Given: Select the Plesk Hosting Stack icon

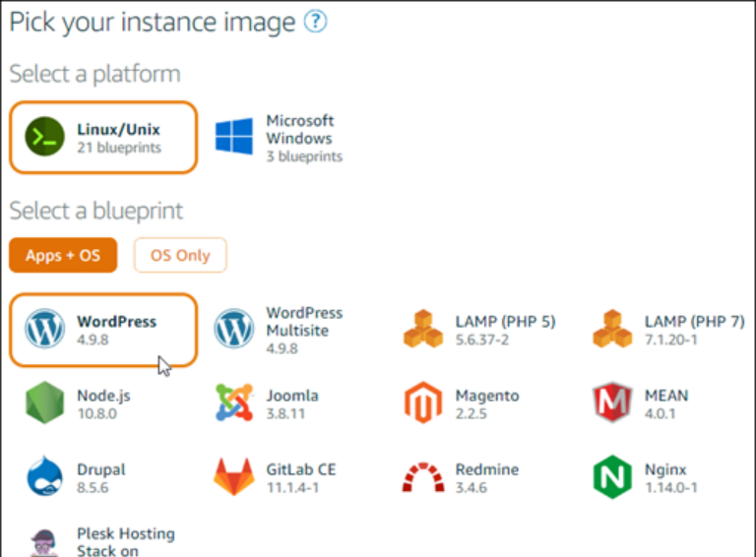Looking at the screenshot, I should (x=44, y=543).
